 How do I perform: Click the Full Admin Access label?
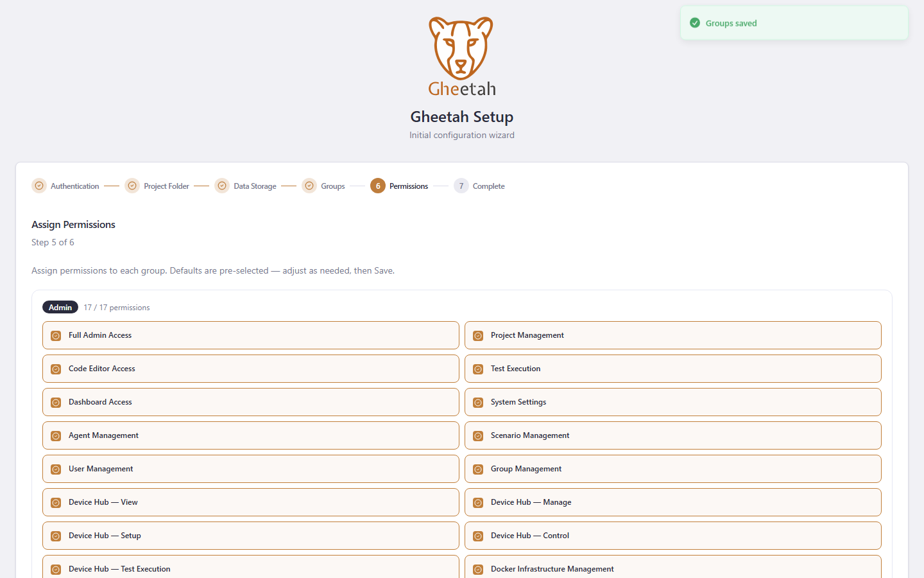100,335
